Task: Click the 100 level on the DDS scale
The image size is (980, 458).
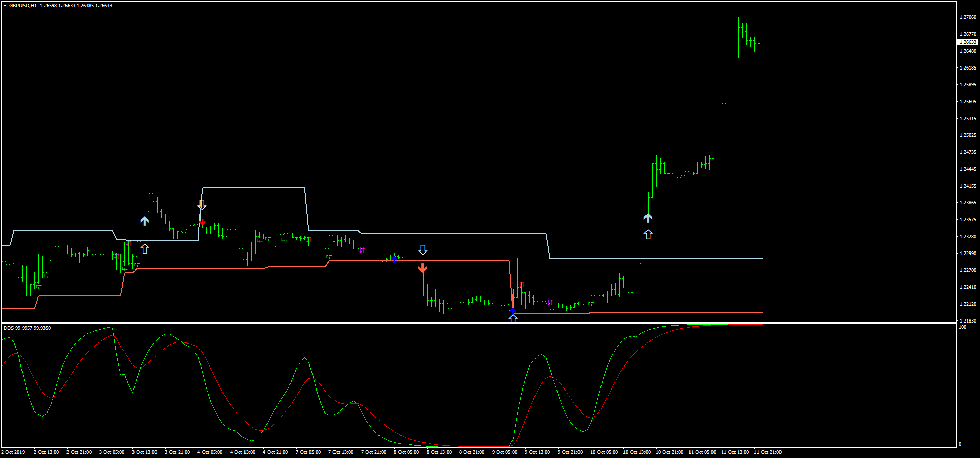Action: coord(962,327)
